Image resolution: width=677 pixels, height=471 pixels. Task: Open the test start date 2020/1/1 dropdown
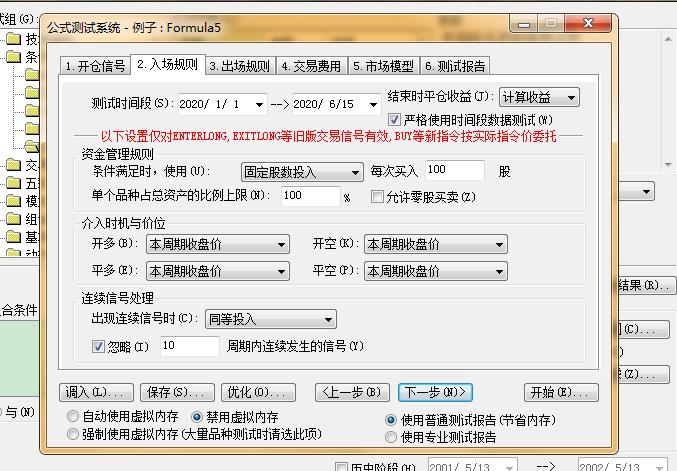(x=259, y=104)
